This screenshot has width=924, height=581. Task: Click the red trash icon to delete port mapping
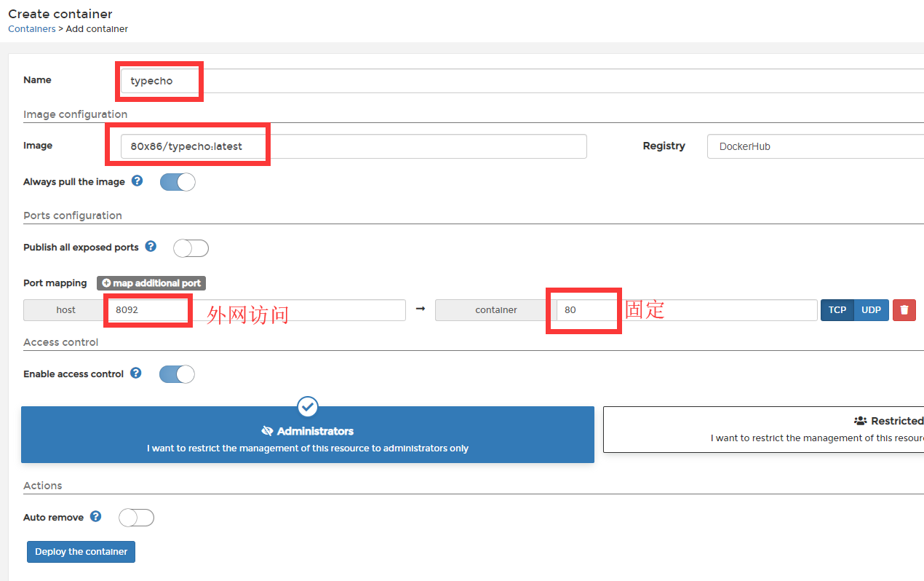tap(904, 310)
